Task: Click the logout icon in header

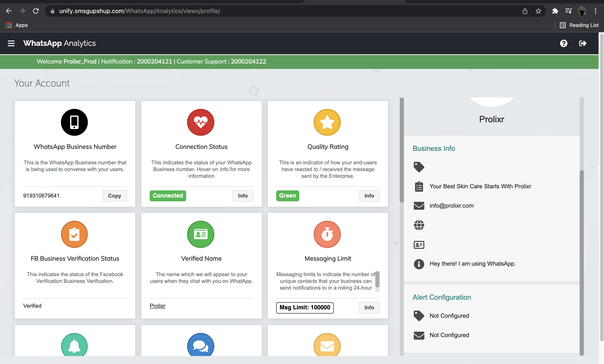Action: [583, 43]
